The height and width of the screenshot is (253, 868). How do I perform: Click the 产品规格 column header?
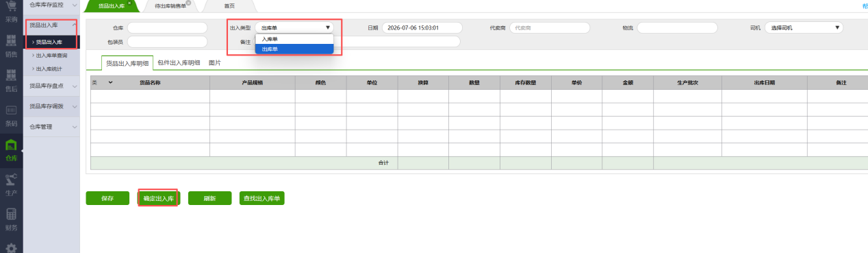[253, 82]
